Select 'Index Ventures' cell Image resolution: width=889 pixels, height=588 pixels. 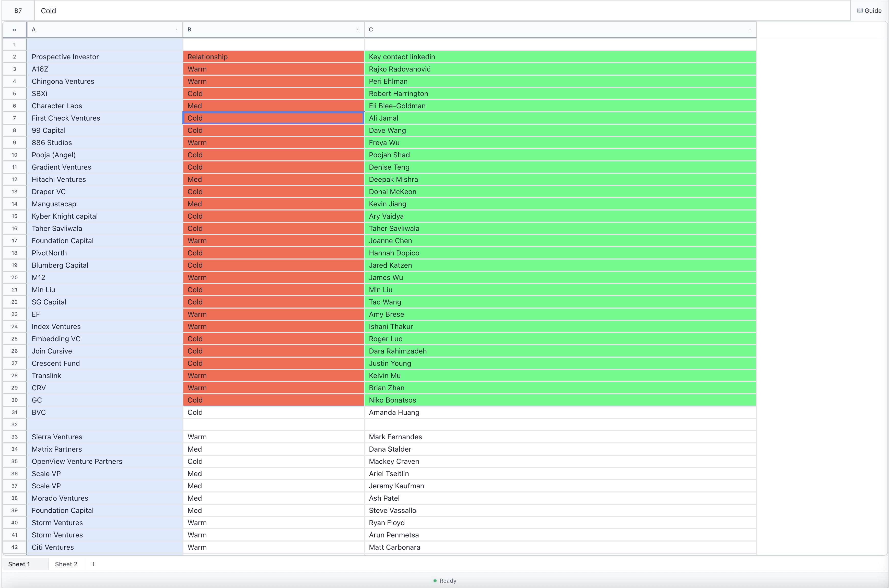(x=105, y=327)
